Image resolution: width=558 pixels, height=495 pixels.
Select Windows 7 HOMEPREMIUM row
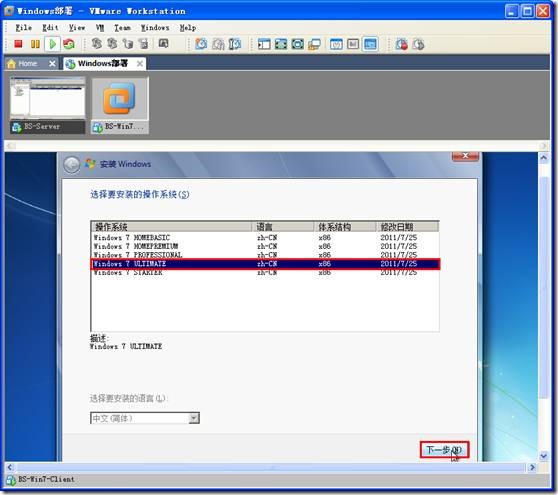265,246
